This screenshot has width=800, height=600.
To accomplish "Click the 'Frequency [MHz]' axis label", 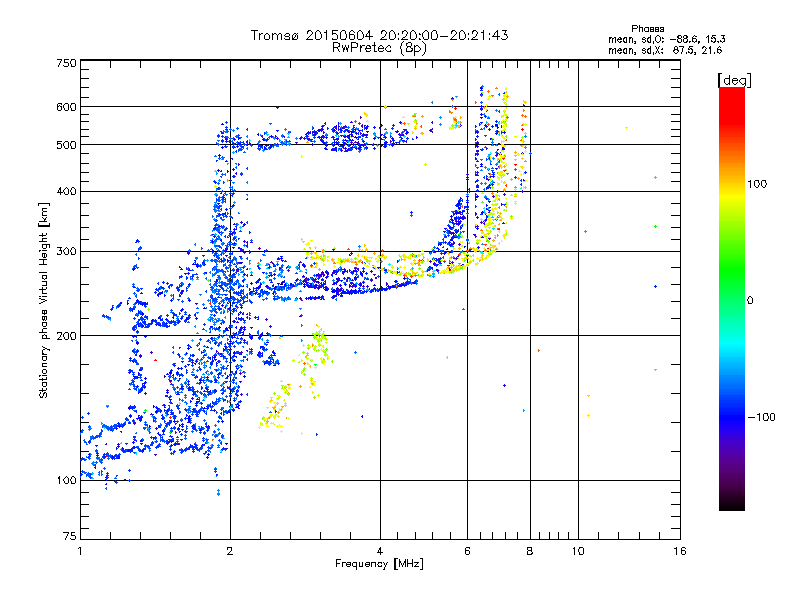I will pos(379,564).
